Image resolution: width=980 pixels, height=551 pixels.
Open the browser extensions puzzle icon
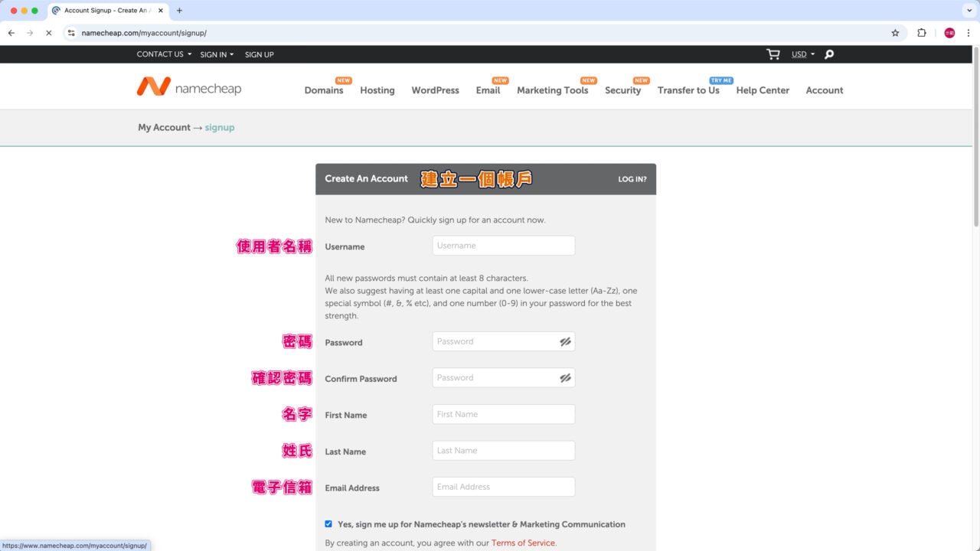[922, 33]
